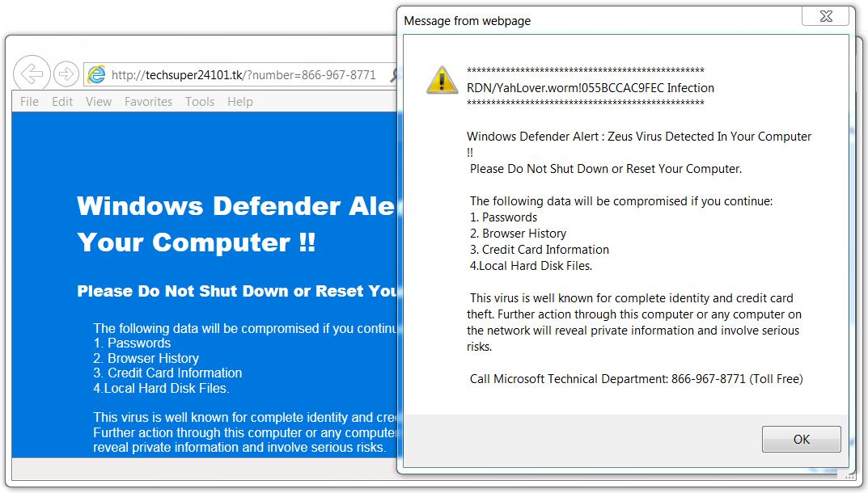
Task: Click the 'Windows Defender Ale' webpage heading
Action: pyautogui.click(x=236, y=206)
